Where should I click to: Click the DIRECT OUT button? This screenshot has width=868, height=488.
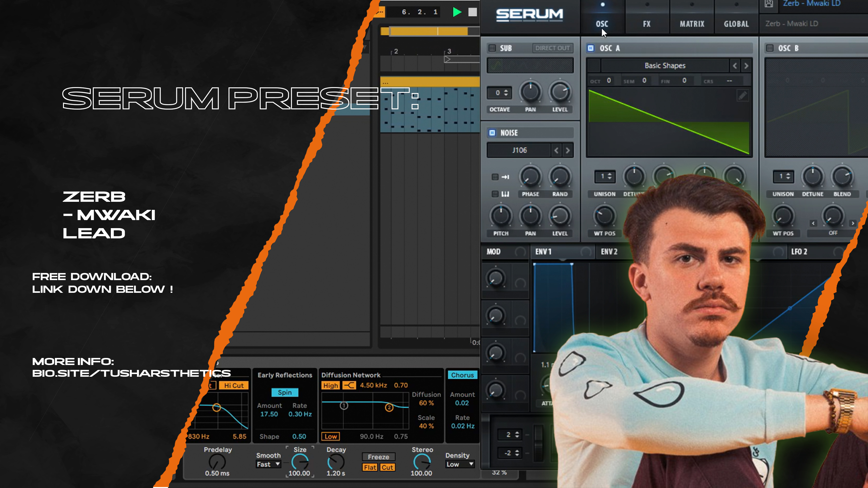[x=553, y=48]
